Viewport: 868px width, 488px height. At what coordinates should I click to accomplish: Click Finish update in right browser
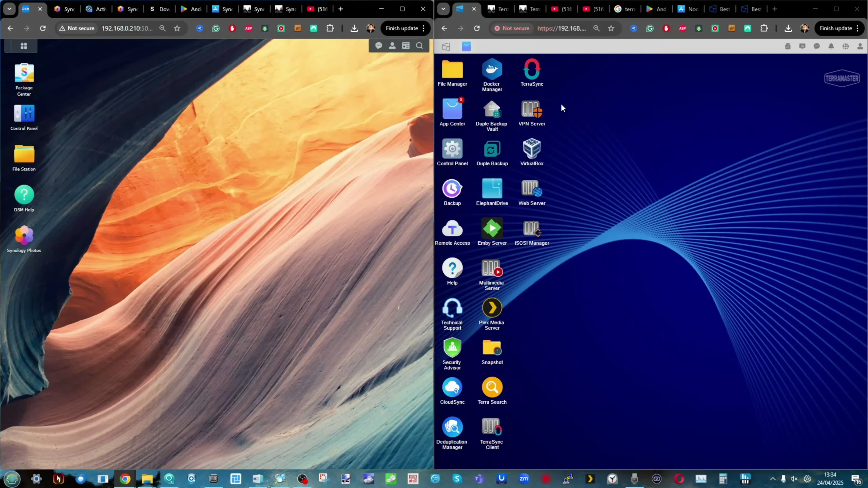(x=836, y=28)
